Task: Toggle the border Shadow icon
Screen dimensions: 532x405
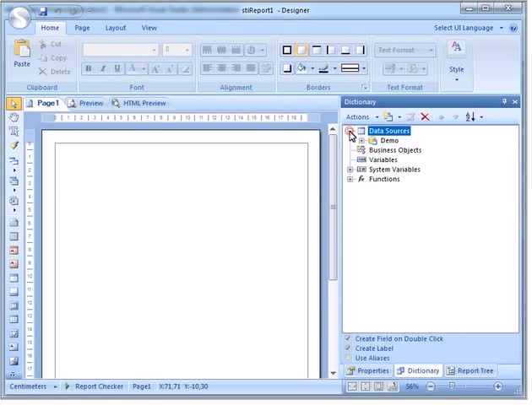Action: 287,68
